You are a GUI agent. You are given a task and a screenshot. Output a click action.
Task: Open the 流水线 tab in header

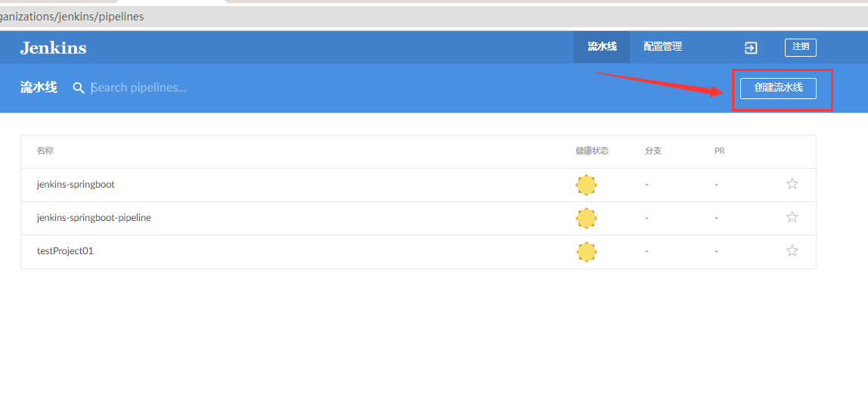(x=602, y=47)
